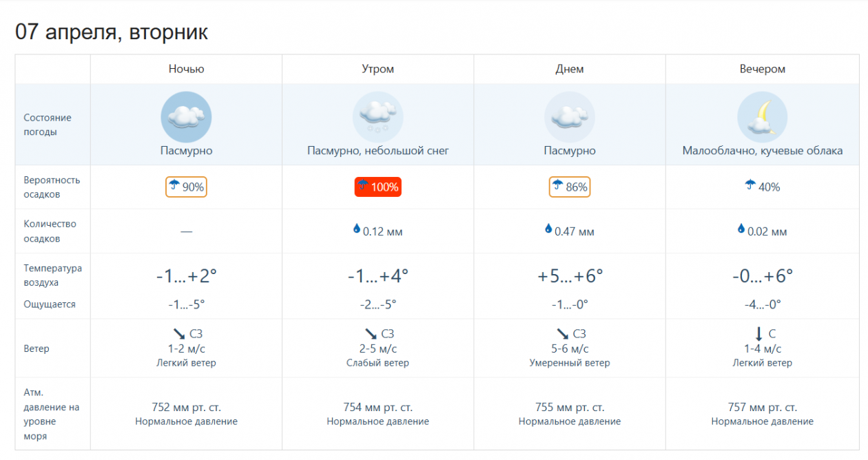Click the Вероятность осадков row label
The height and width of the screenshot is (460, 868).
(x=52, y=187)
